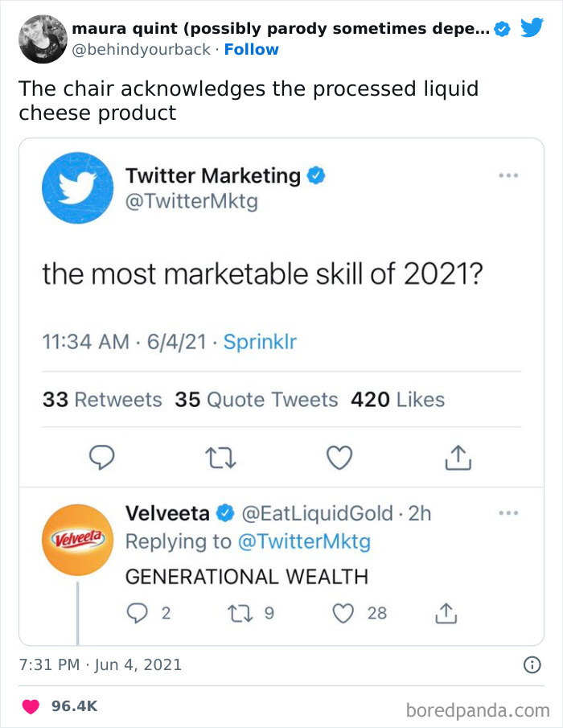The image size is (563, 728).
Task: Open the more options menu beside Velveeta's reply
Action: pos(509,512)
